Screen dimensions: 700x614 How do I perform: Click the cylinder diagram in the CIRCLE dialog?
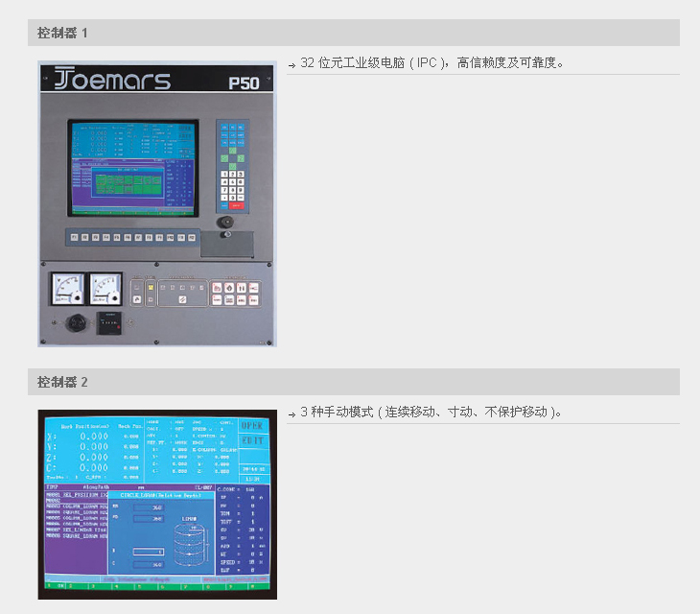click(x=188, y=544)
